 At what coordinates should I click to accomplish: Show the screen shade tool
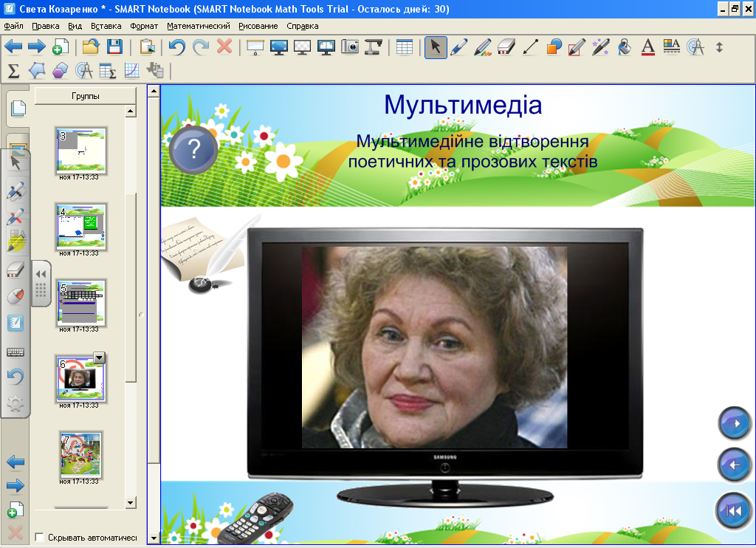(x=255, y=47)
